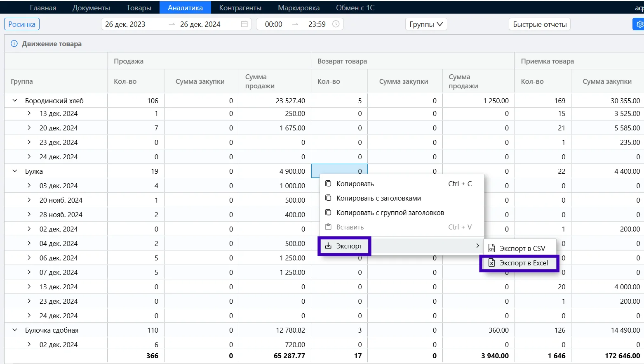Select the Экспорт menu entry
Image resolution: width=644 pixels, height=364 pixels.
tap(402, 246)
